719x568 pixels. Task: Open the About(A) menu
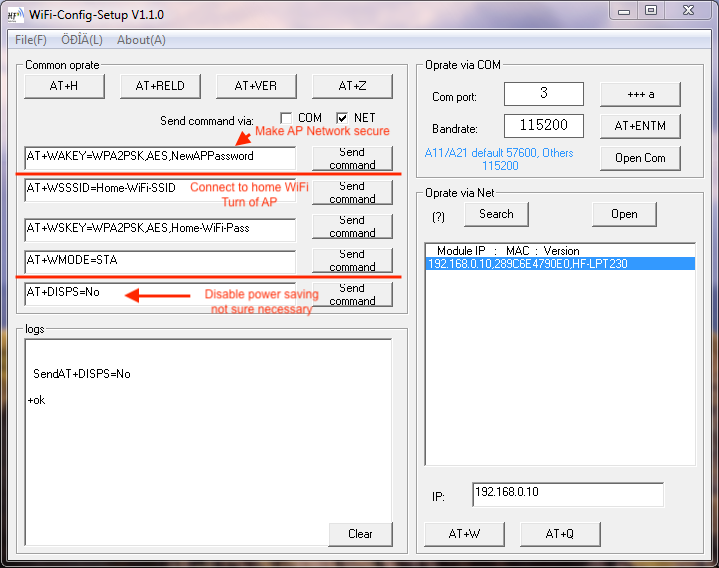pyautogui.click(x=141, y=40)
